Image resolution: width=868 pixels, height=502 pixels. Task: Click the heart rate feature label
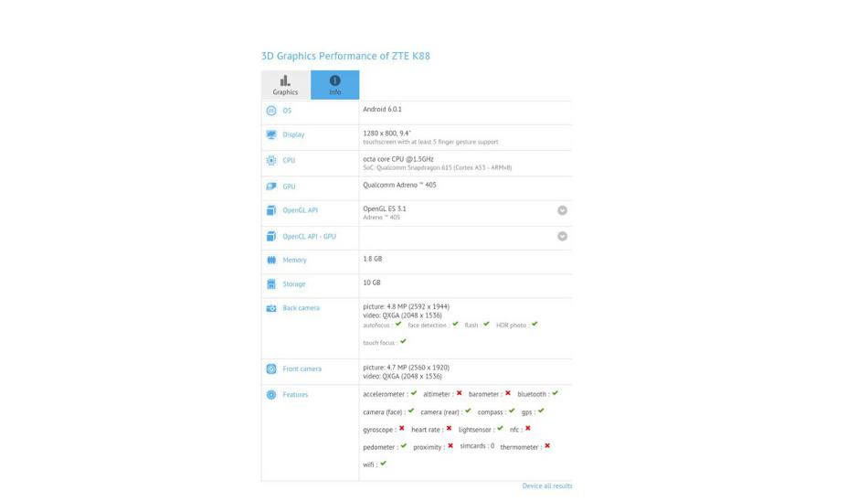pyautogui.click(x=425, y=430)
